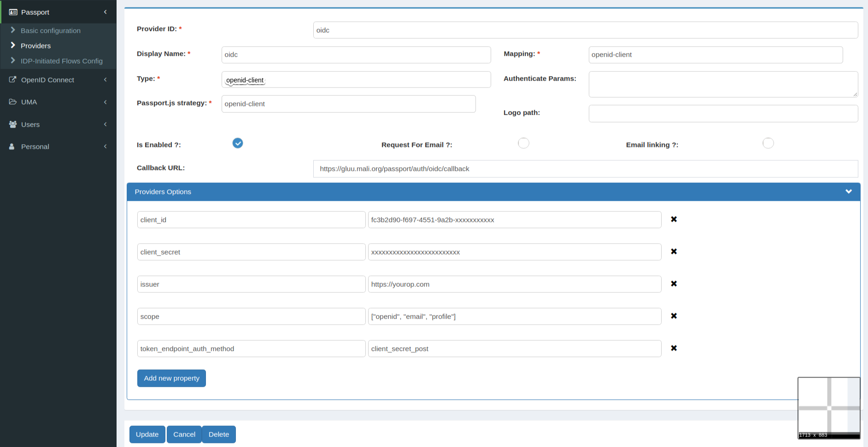Delete the scope property row
Screen dimensions: 868x447
[674, 316]
